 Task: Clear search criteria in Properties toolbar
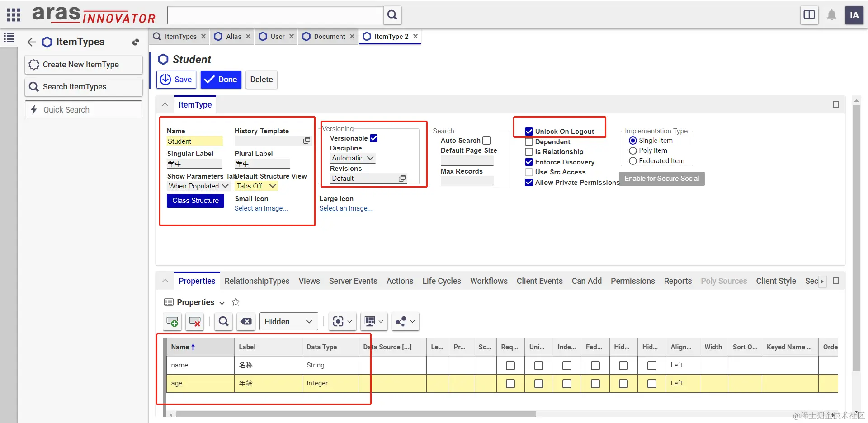[246, 322]
